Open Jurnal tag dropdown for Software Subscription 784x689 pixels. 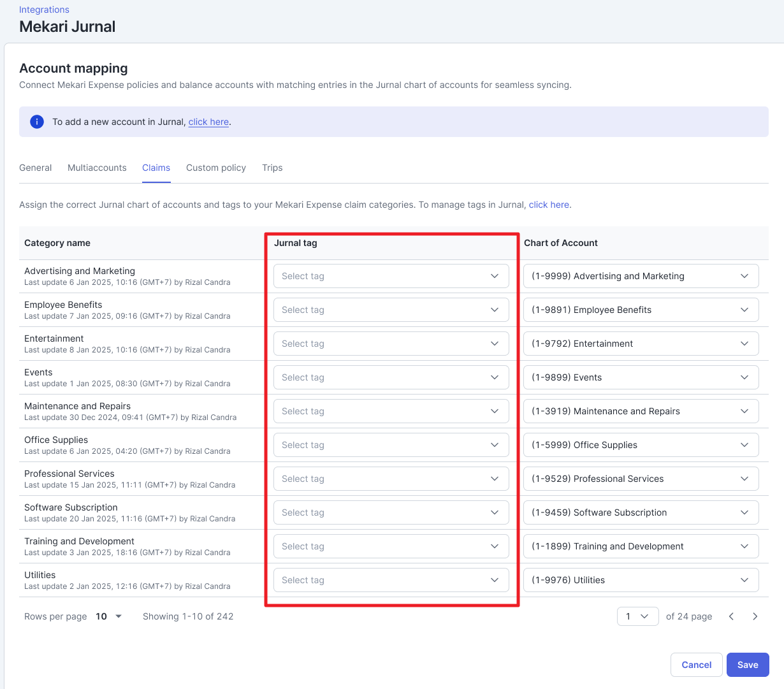pos(391,512)
